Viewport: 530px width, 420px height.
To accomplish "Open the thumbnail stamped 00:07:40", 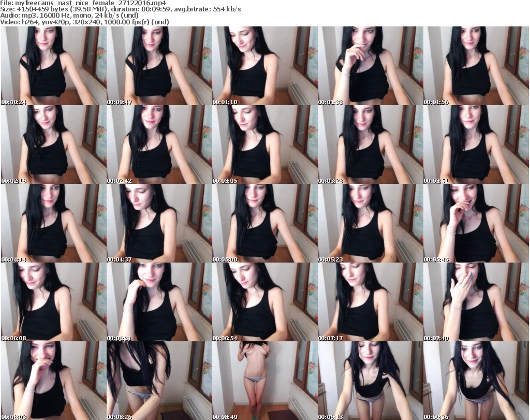I will pyautogui.click(x=476, y=302).
